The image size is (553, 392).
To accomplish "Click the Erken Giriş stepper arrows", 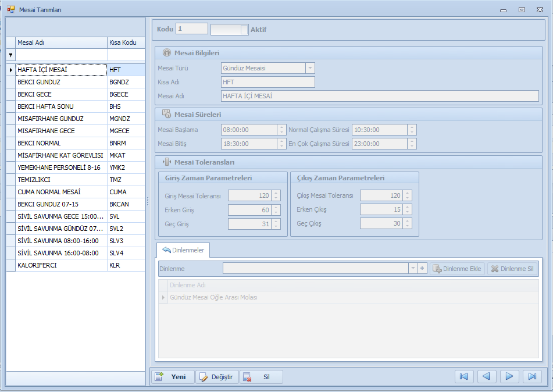I will [276, 210].
